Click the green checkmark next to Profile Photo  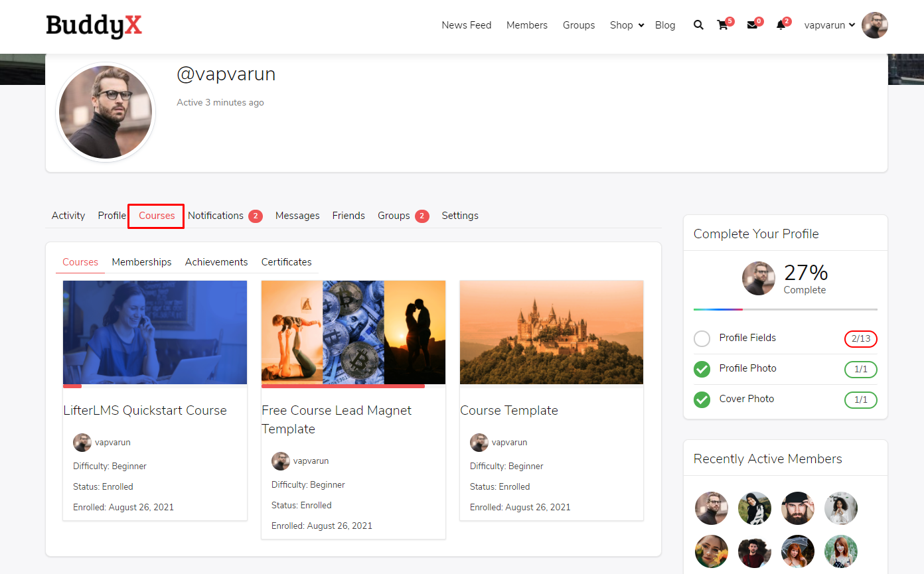(702, 369)
